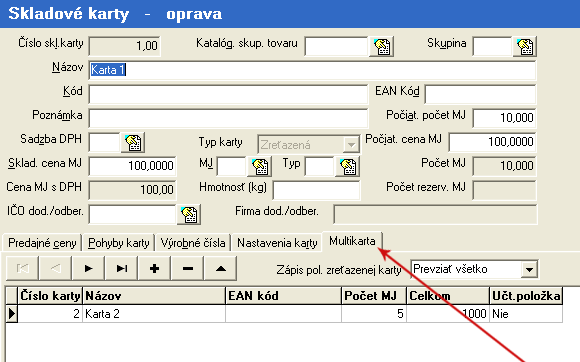580x362 pixels.
Task: Click the Celkom column header
Action: point(448,296)
